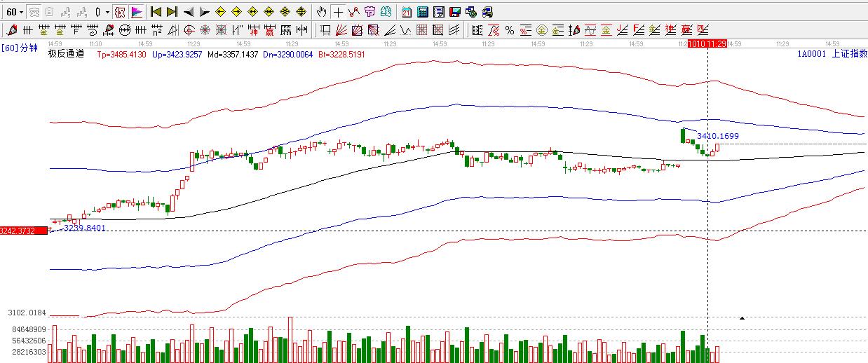Jump to first bar with skip-start icon
The height and width of the screenshot is (363, 868).
(x=156, y=12)
